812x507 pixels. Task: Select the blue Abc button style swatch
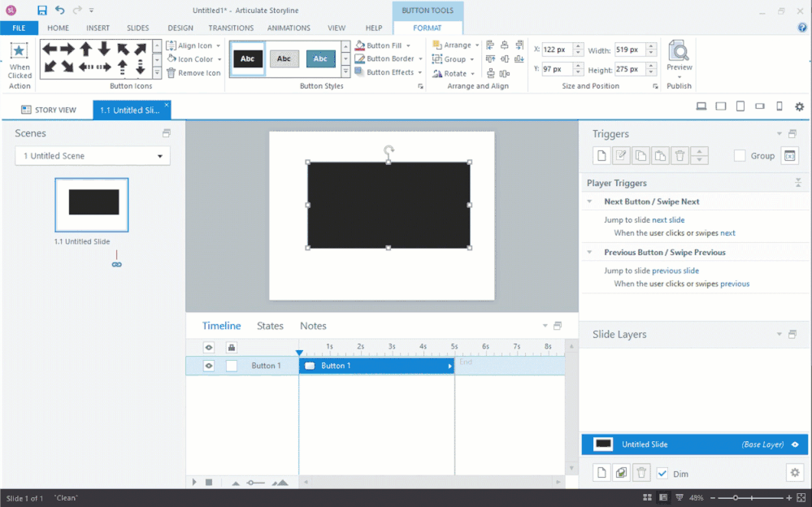coord(320,59)
